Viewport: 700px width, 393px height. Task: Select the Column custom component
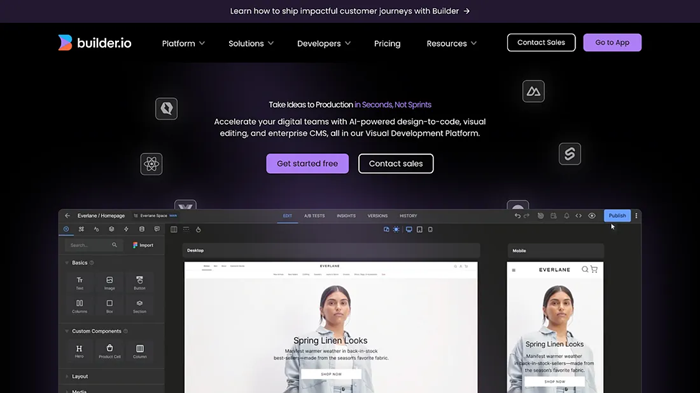140,351
